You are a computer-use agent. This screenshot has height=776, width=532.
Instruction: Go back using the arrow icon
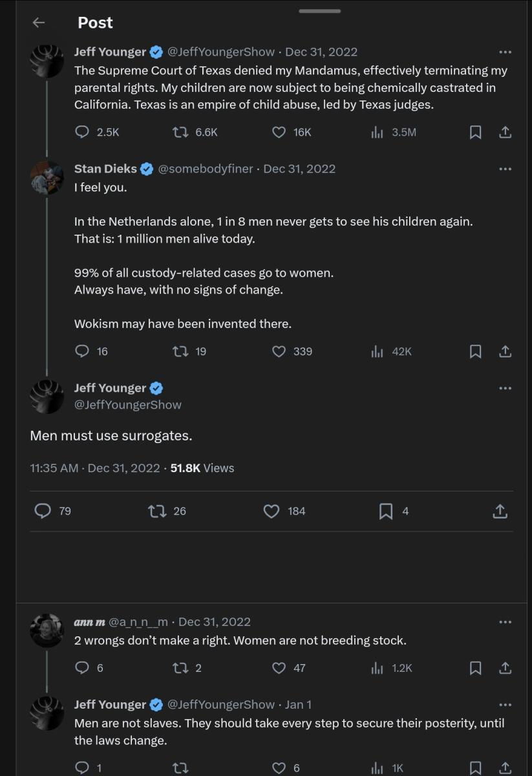click(x=39, y=23)
